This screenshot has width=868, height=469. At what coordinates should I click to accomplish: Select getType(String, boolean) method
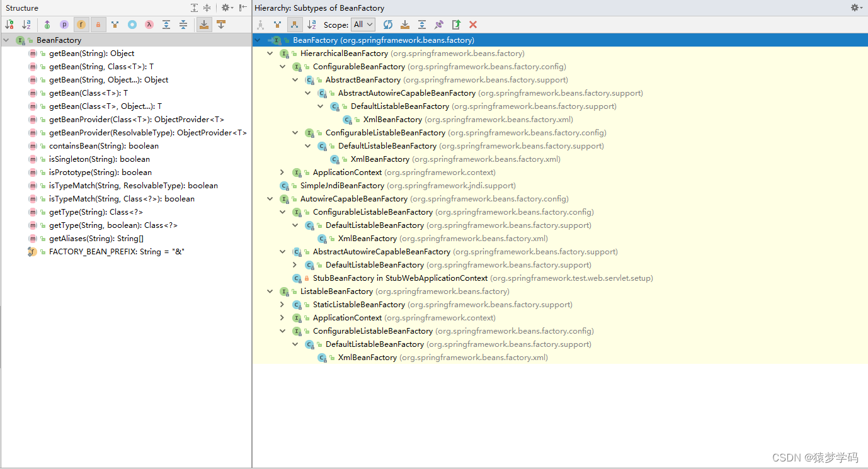click(x=113, y=225)
